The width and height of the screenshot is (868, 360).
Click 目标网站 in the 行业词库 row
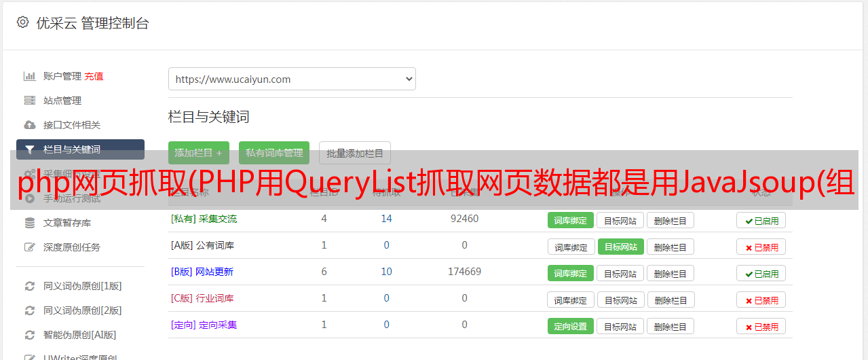coord(622,300)
